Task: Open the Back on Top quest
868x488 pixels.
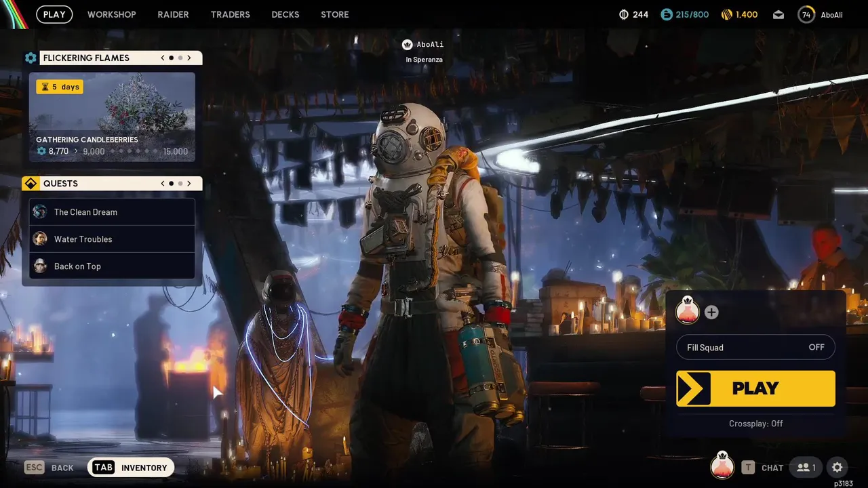Action: (x=112, y=266)
